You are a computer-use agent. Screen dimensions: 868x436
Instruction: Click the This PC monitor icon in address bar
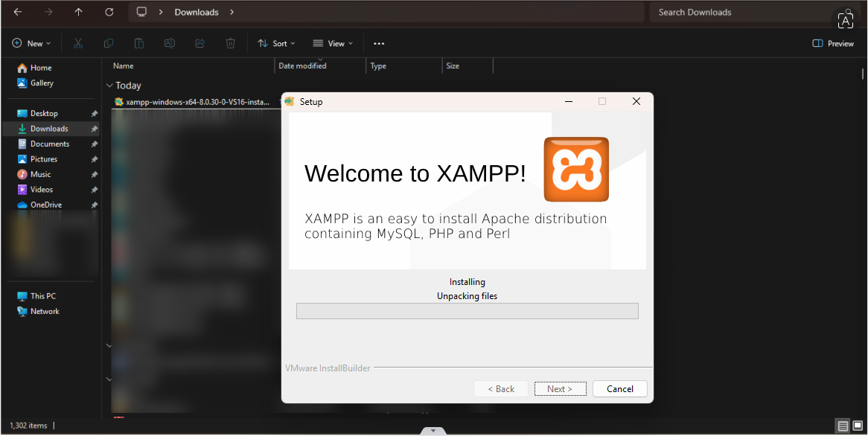pos(141,12)
